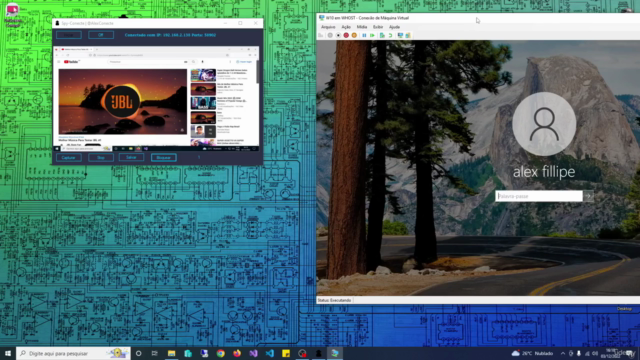Click the dark button left of Off
The image size is (640, 360).
[x=69, y=35]
